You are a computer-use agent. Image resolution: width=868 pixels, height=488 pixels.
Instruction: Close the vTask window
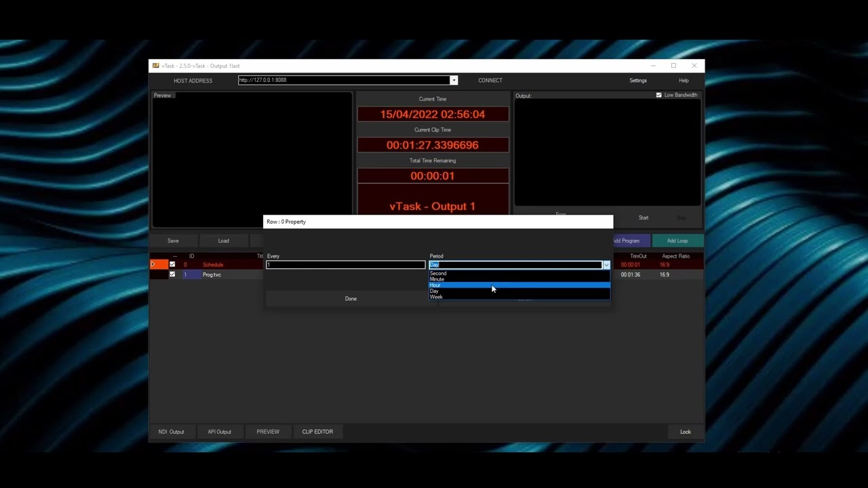(x=694, y=66)
